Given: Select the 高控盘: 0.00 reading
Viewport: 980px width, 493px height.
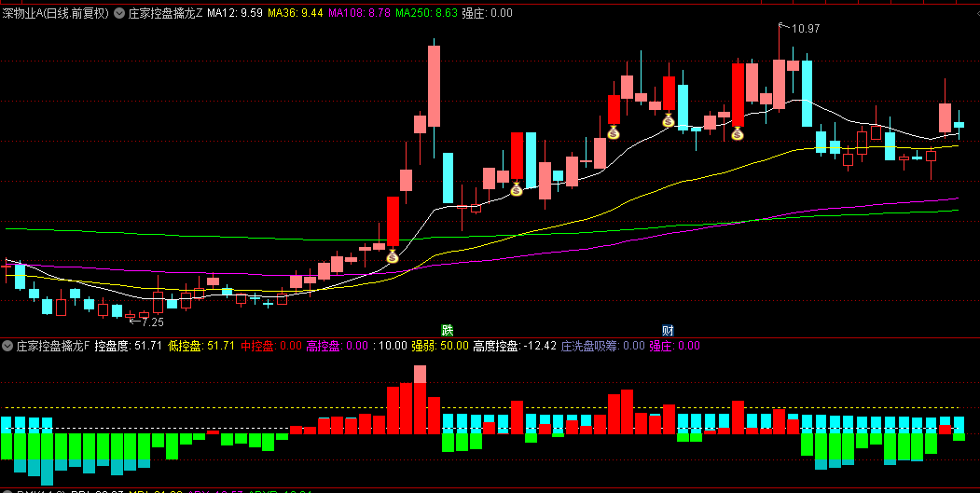Looking at the screenshot, I should click(337, 346).
